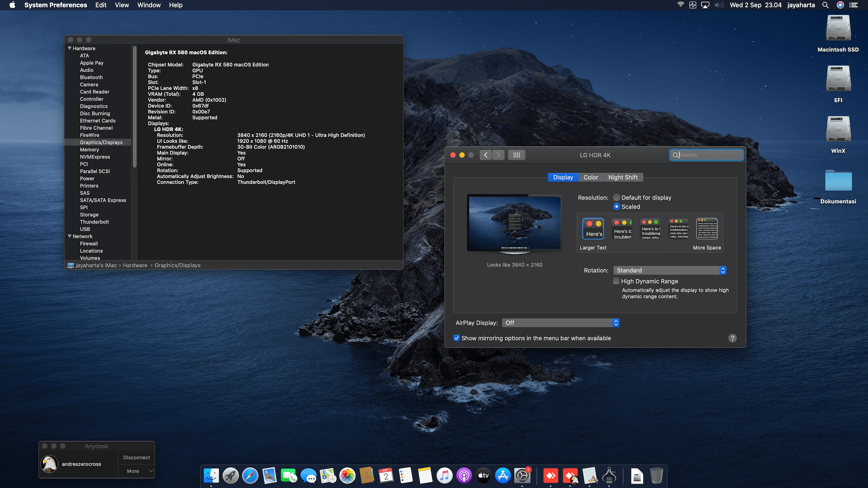Open the Calendar app showing September 2
This screenshot has width=868, height=488.
click(x=386, y=475)
